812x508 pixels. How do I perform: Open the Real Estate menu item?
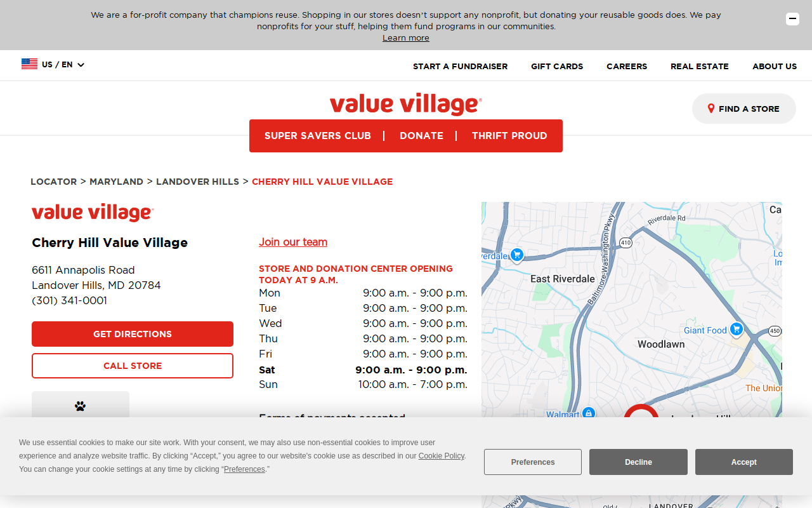700,66
